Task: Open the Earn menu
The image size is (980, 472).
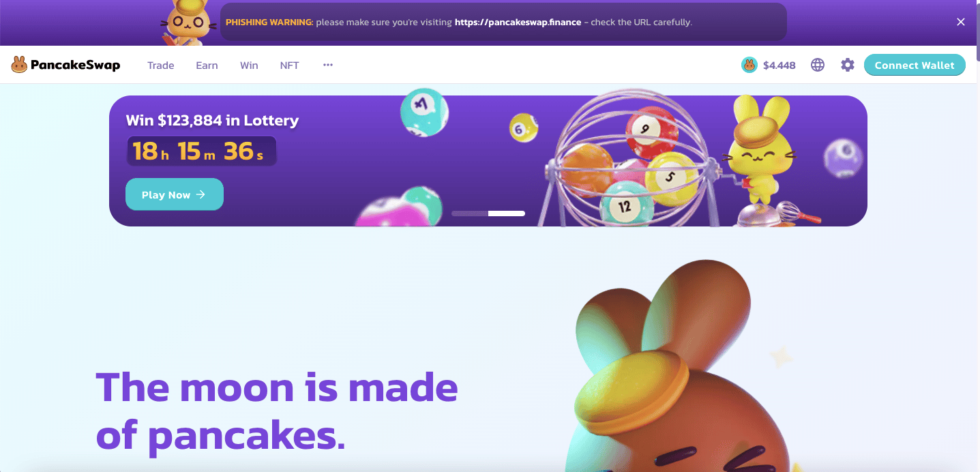Action: [x=207, y=65]
